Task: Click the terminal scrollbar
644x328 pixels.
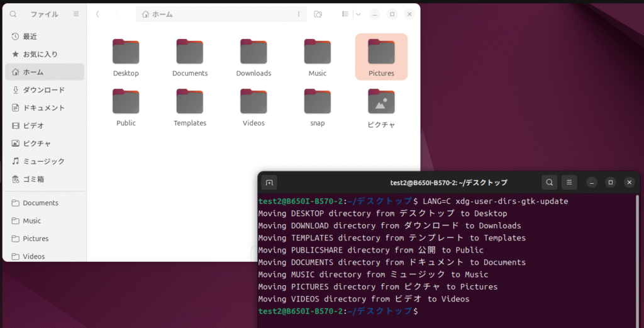Action: tap(637, 261)
